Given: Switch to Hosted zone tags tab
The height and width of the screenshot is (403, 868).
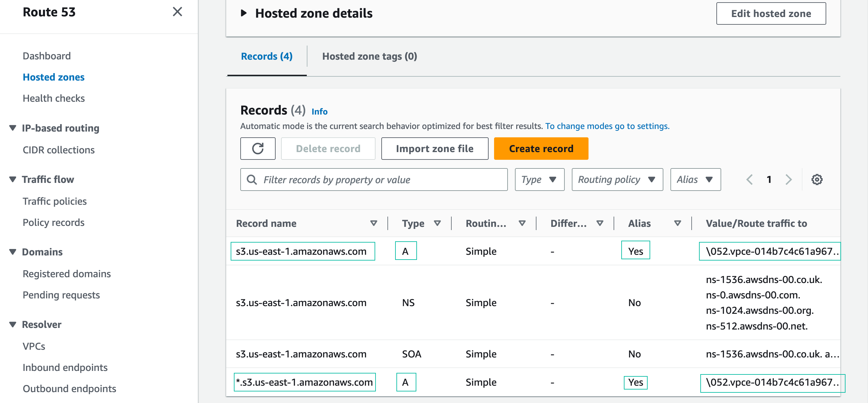Looking at the screenshot, I should tap(369, 56).
